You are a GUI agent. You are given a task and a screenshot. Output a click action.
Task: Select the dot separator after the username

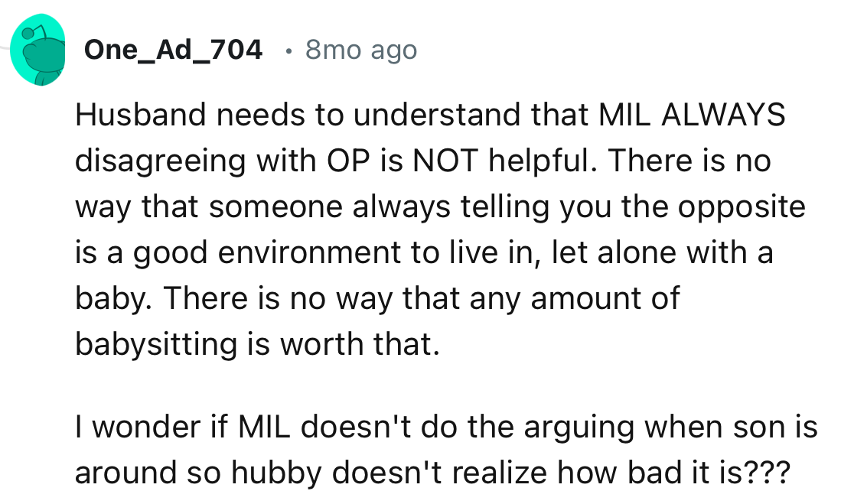point(289,50)
